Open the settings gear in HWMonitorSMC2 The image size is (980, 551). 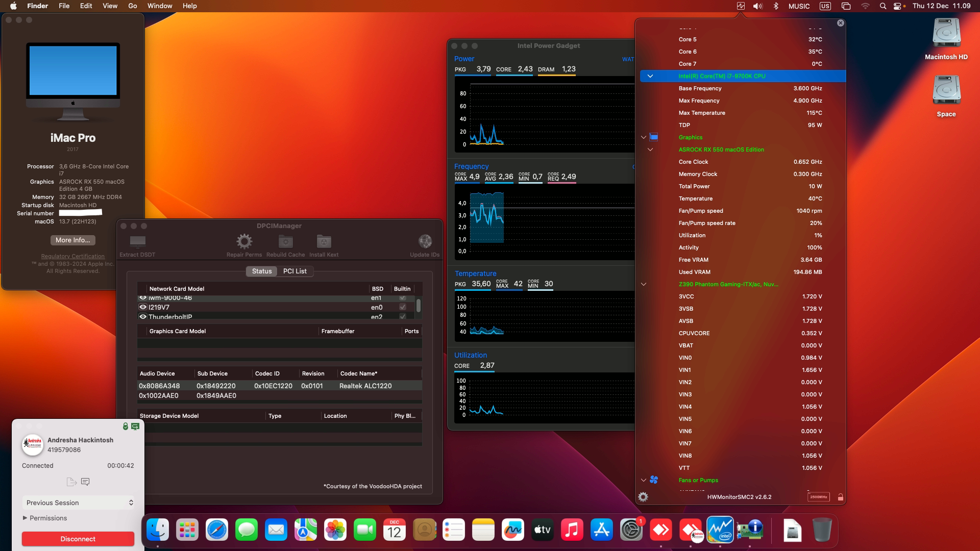644,496
